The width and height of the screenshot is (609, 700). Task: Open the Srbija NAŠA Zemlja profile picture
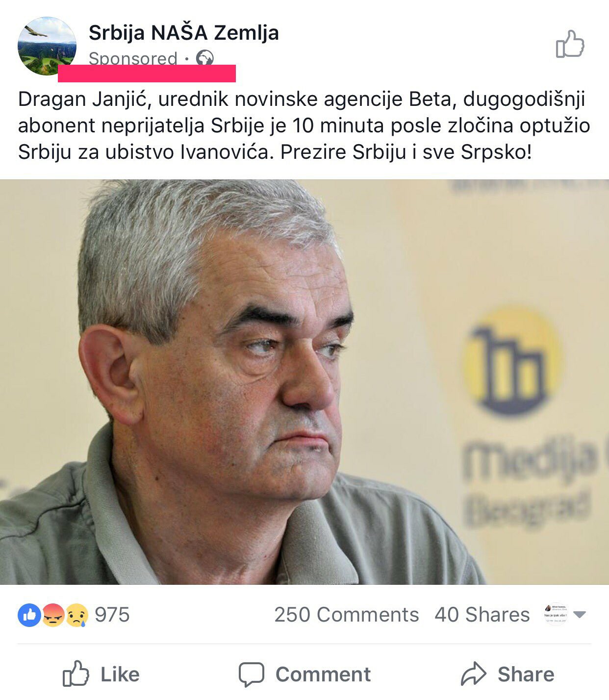(x=47, y=46)
